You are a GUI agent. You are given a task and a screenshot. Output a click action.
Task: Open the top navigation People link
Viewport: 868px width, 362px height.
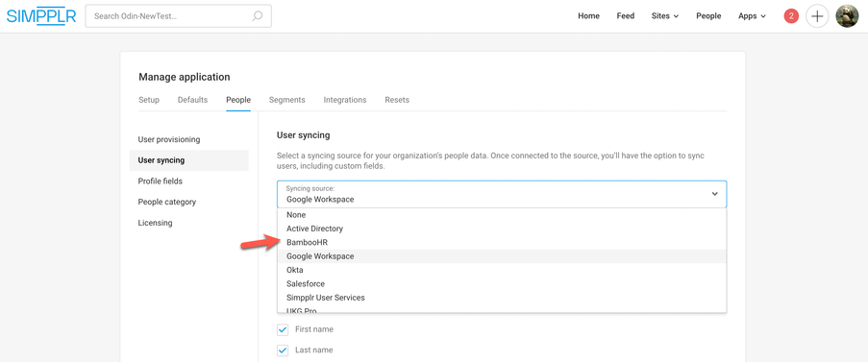click(x=708, y=16)
